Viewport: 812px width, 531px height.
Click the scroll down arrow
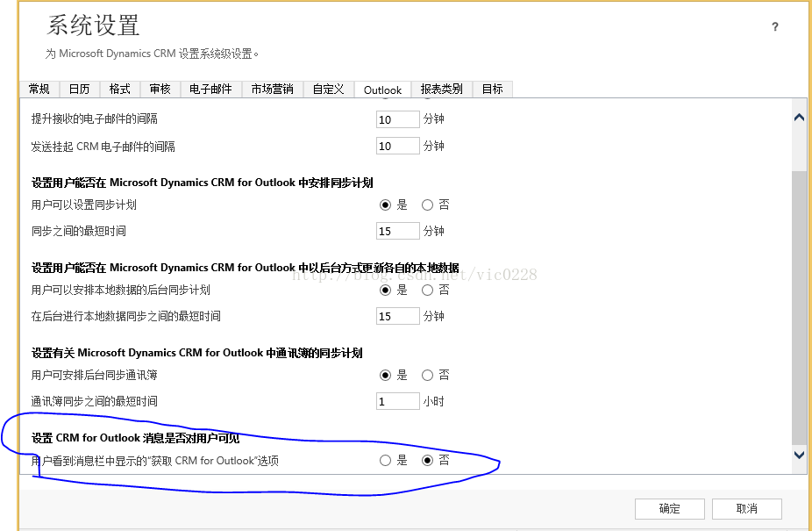(799, 455)
